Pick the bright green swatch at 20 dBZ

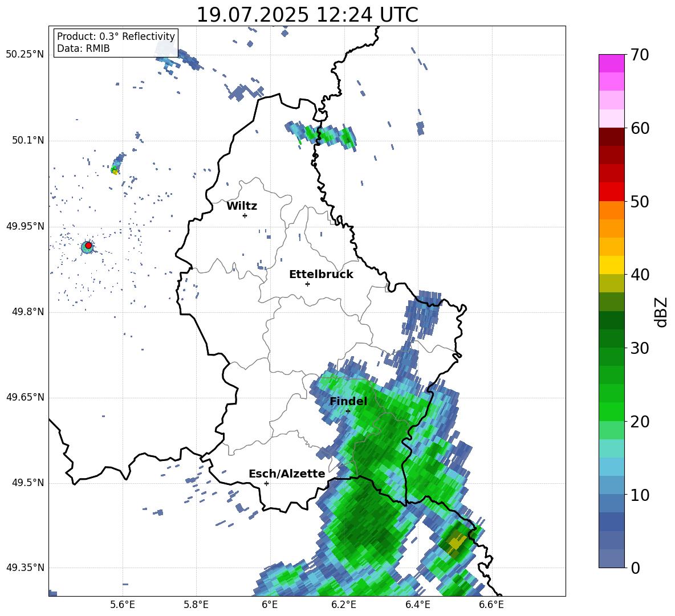coord(611,411)
